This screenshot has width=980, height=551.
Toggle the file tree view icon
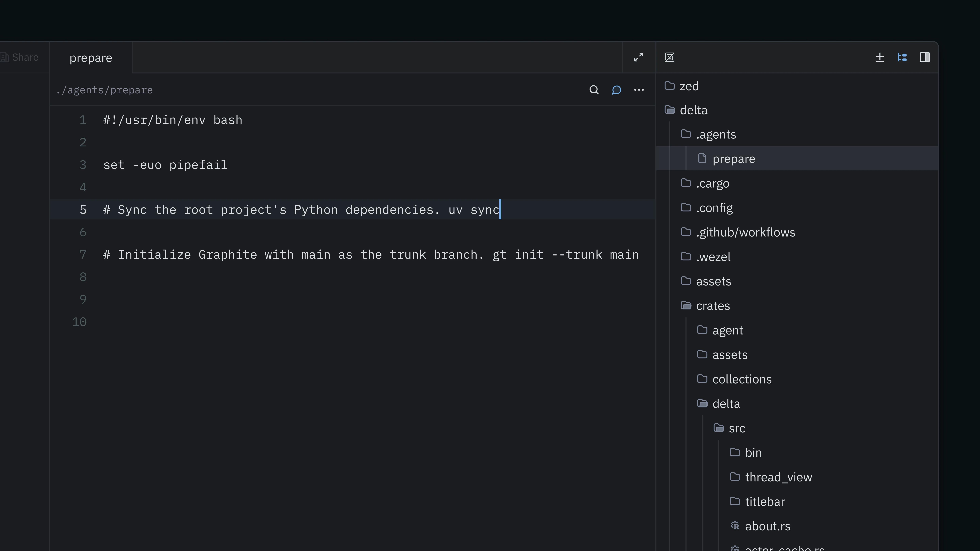902,57
